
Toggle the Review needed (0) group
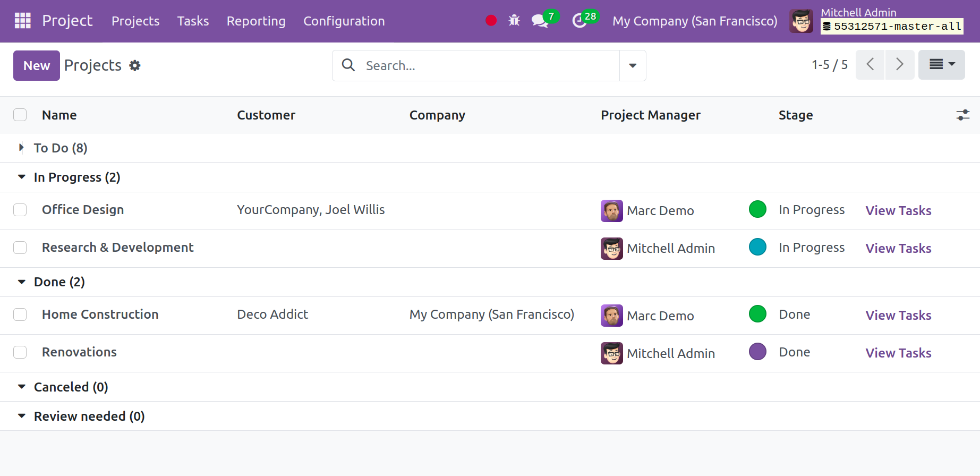click(x=490, y=416)
